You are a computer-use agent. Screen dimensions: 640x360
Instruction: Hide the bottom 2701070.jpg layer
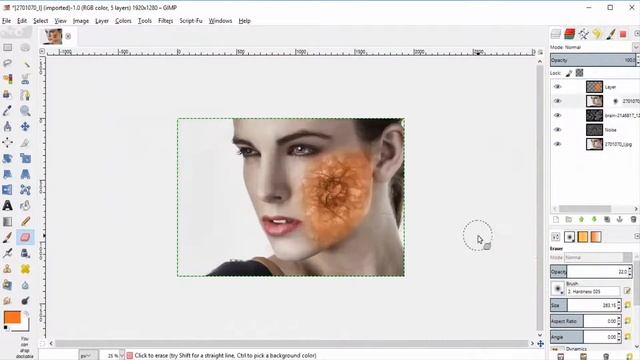pyautogui.click(x=557, y=144)
